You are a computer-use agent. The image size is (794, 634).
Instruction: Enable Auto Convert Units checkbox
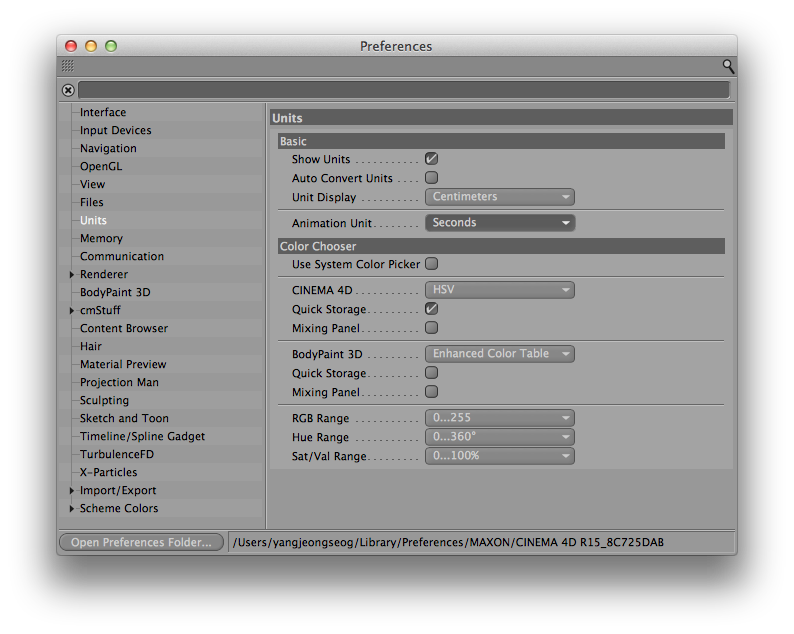(431, 178)
